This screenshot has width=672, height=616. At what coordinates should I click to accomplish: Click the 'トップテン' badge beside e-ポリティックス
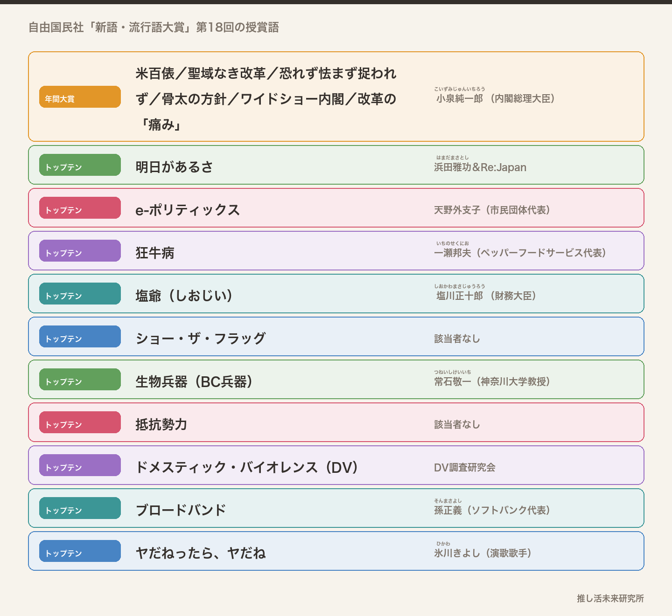pyautogui.click(x=80, y=208)
